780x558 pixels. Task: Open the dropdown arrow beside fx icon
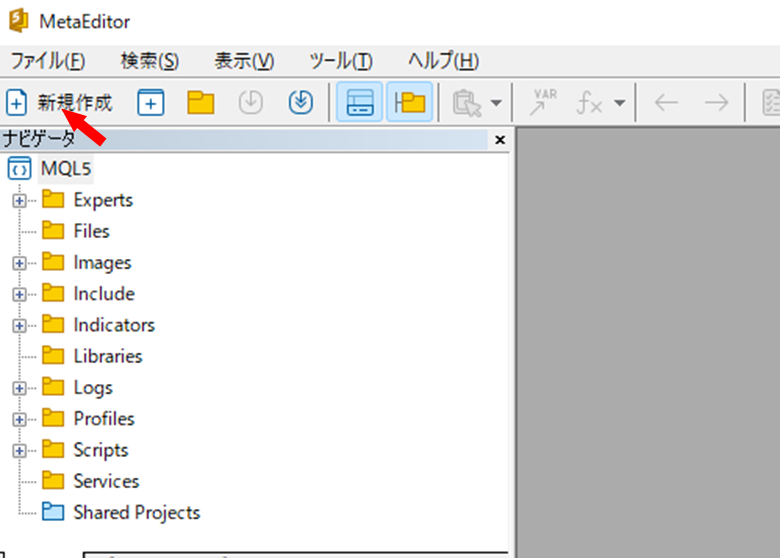pyautogui.click(x=619, y=103)
